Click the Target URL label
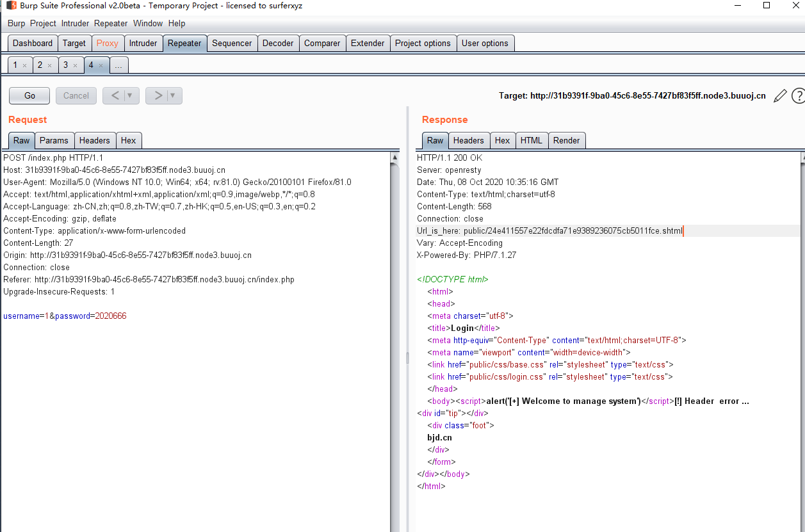Screen dimensions: 805x532 click(x=632, y=96)
